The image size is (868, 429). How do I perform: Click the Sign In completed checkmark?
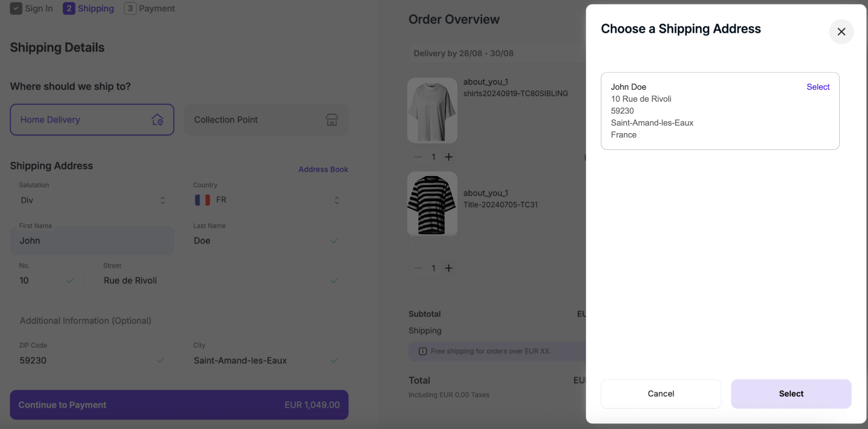click(16, 8)
